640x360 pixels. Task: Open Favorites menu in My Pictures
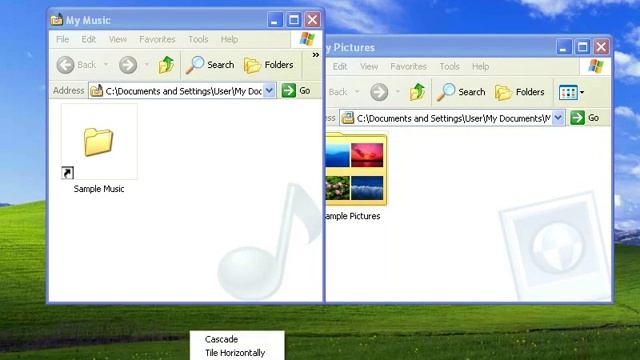(x=408, y=67)
